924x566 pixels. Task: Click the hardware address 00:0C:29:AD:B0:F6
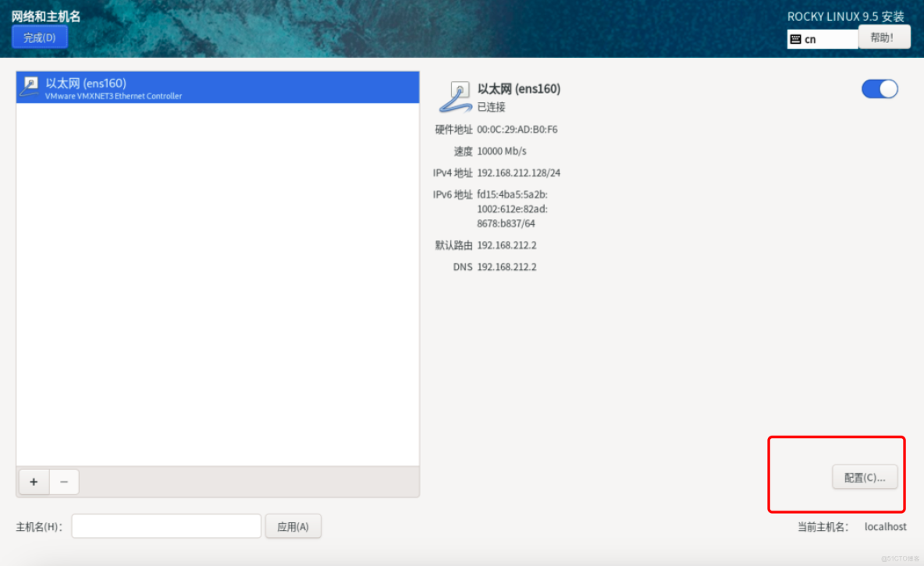point(517,129)
